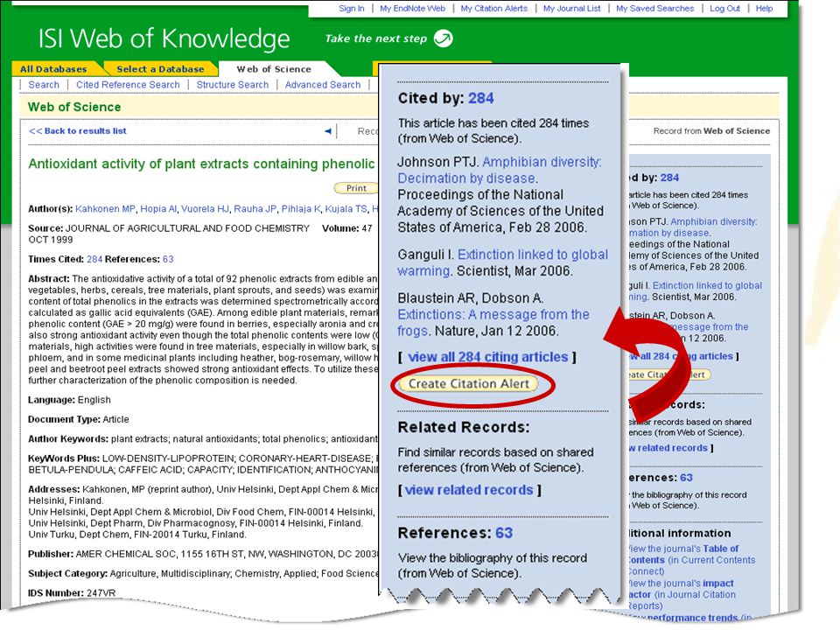Click view related records in enlarged callout

(x=469, y=490)
